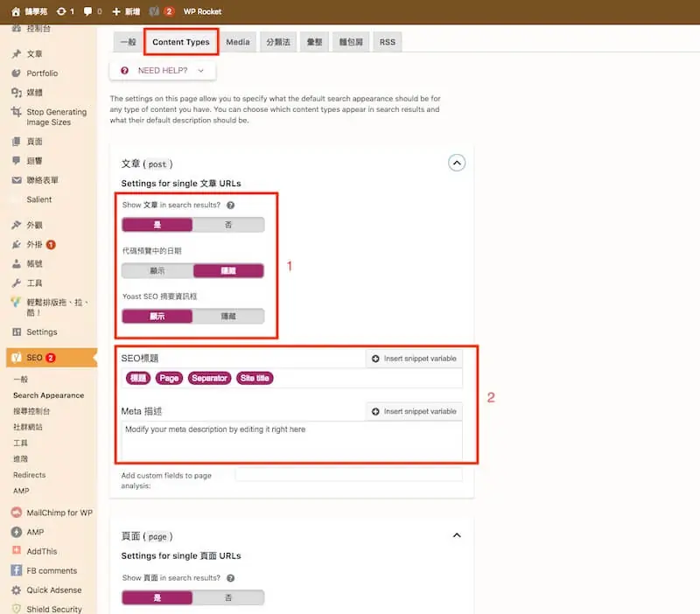Open 搜尋控制台 in SEO submenu

(x=31, y=411)
